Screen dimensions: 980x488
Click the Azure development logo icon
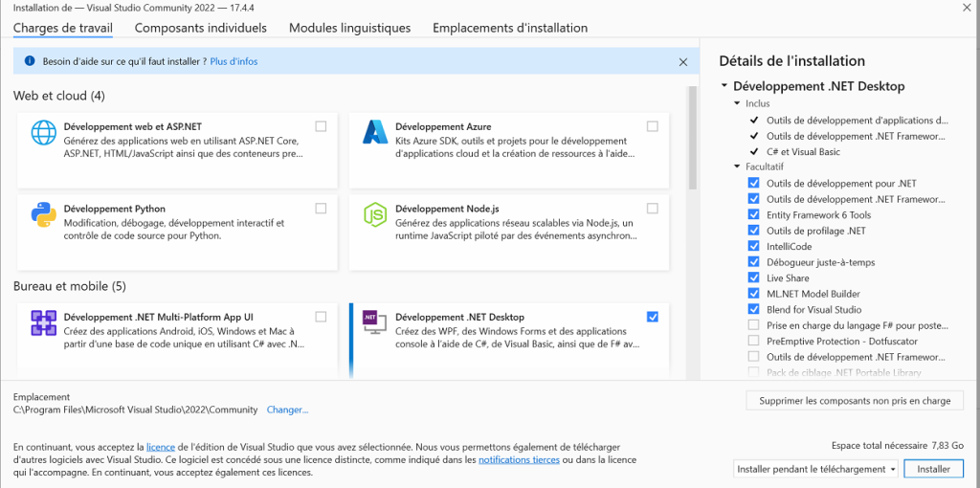tap(374, 132)
